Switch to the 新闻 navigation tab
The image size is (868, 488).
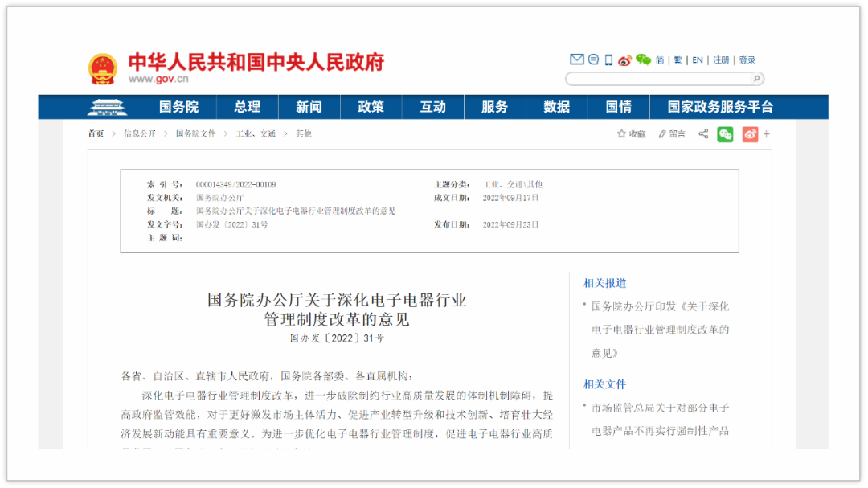coord(309,106)
